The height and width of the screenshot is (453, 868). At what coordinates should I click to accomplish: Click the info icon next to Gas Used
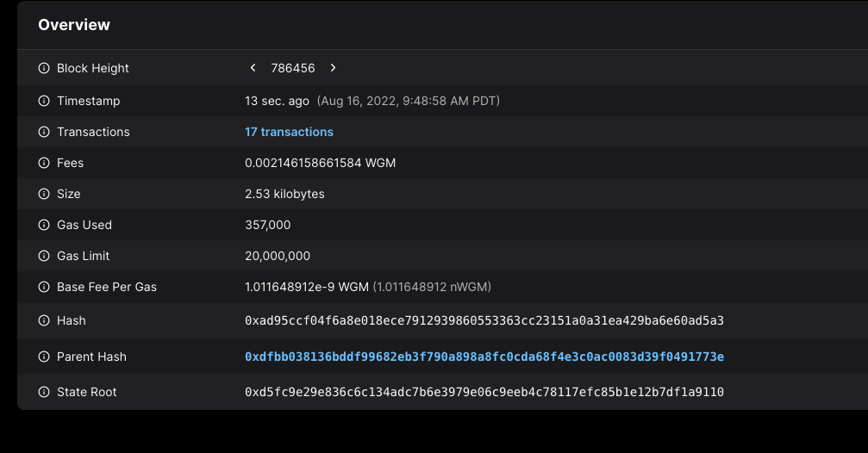click(x=44, y=225)
